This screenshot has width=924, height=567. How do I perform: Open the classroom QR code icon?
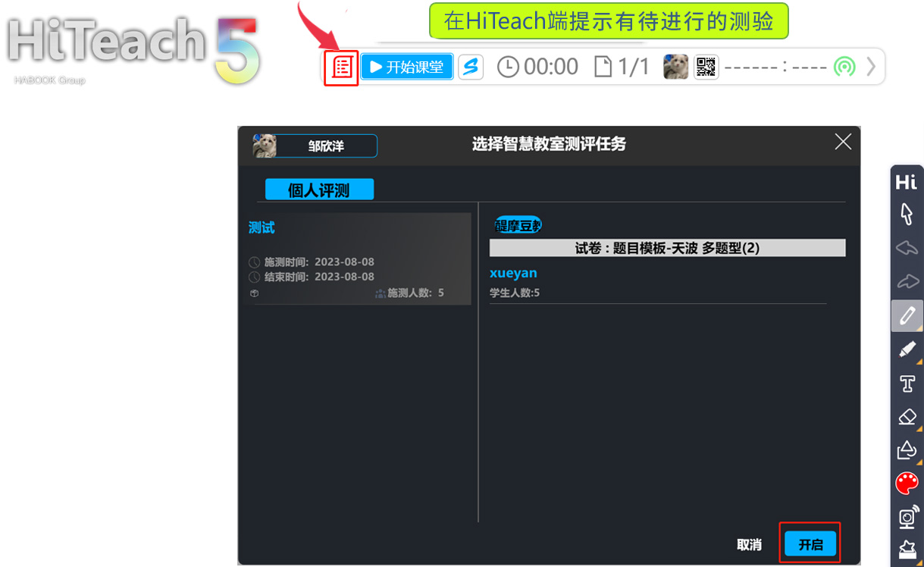706,67
